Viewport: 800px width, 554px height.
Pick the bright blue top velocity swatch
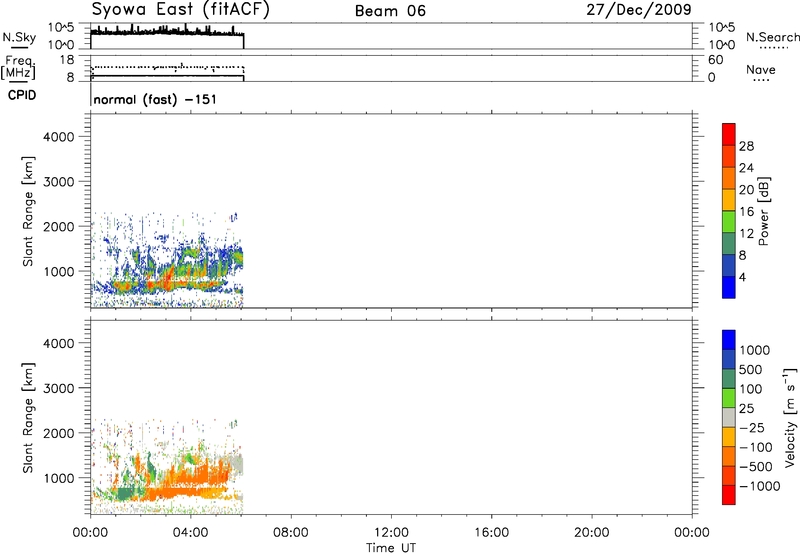tap(729, 340)
